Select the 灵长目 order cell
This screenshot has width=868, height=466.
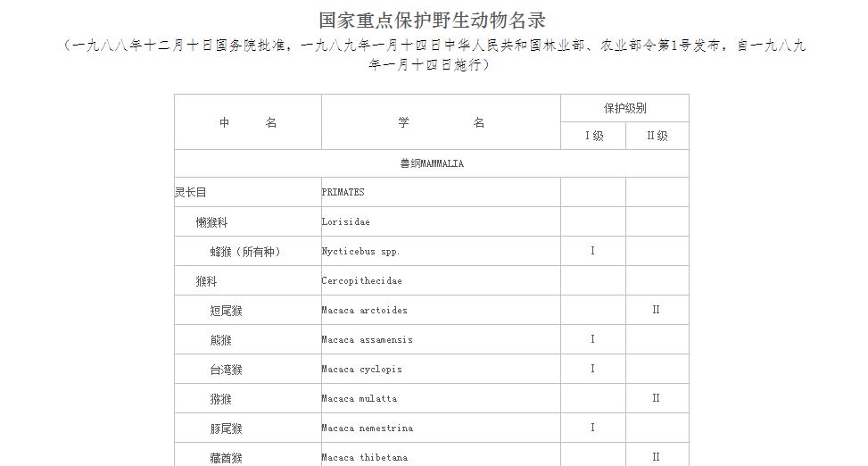point(248,192)
